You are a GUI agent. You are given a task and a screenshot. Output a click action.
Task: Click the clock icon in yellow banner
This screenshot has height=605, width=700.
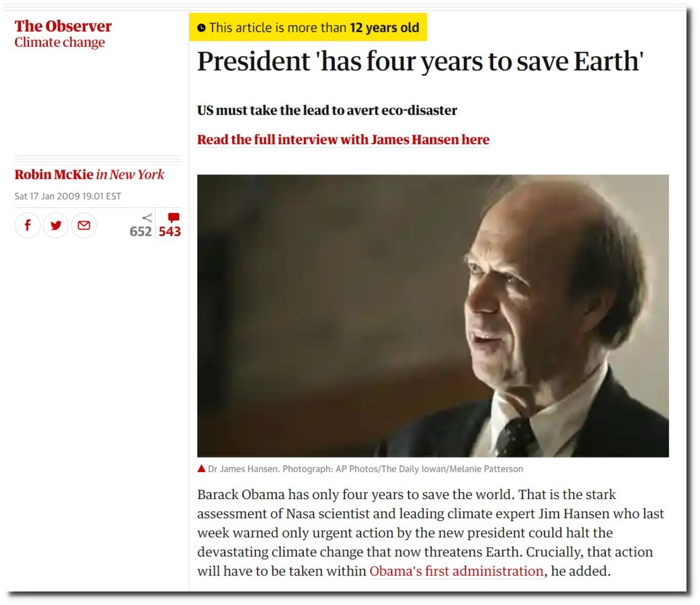click(x=201, y=28)
